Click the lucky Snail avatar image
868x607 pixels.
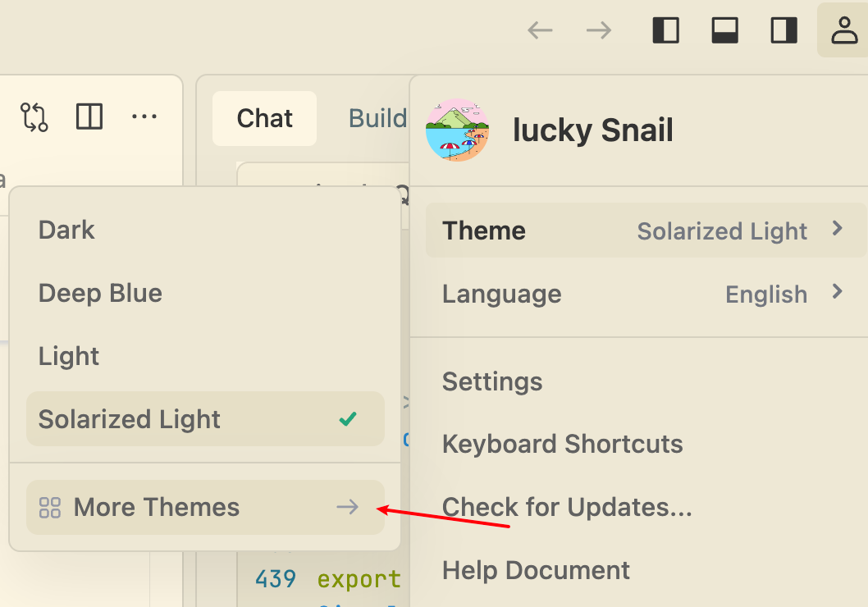pos(458,130)
